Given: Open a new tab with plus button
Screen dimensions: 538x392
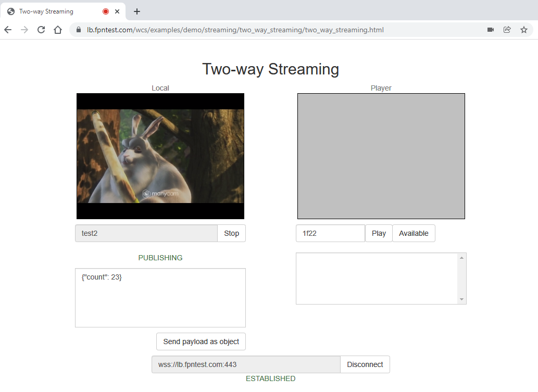Looking at the screenshot, I should click(x=137, y=11).
